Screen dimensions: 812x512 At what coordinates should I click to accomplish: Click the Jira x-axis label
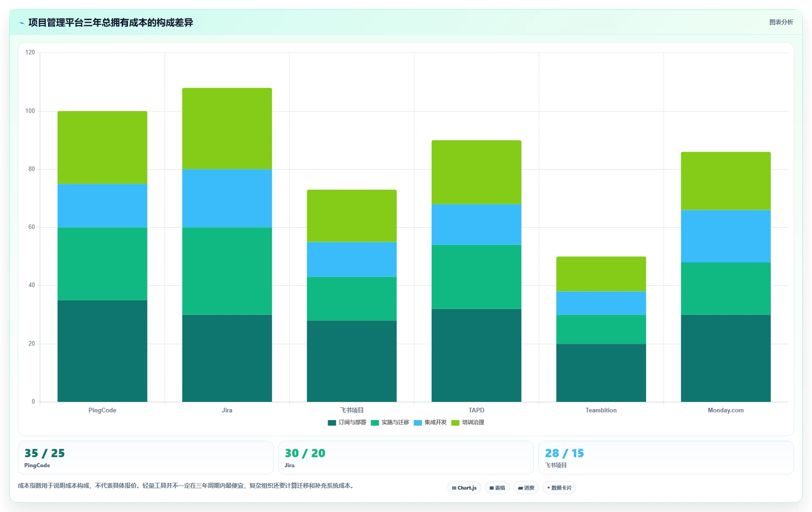227,410
